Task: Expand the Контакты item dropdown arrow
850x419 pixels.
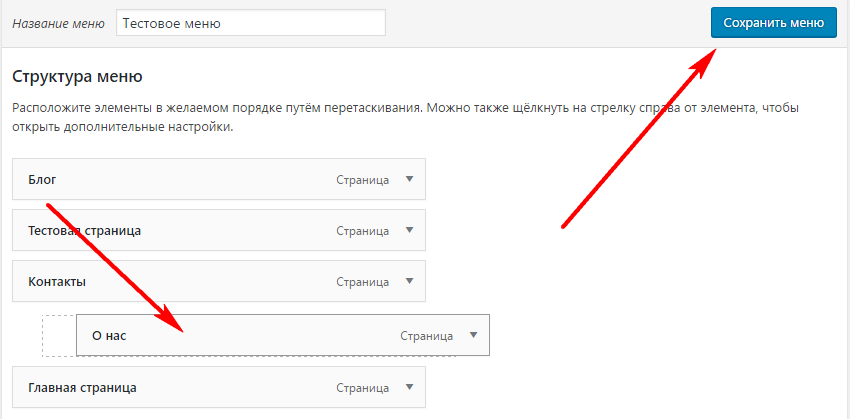Action: (409, 281)
